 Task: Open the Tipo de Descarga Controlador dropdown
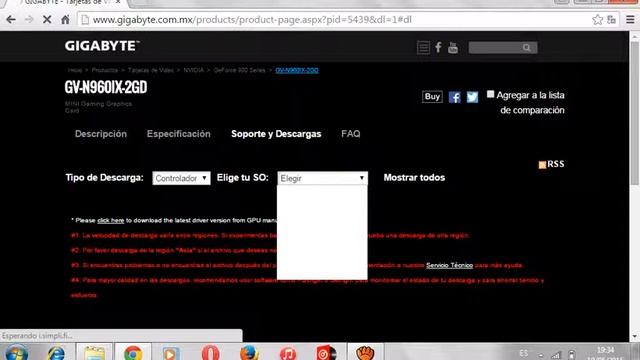click(181, 178)
